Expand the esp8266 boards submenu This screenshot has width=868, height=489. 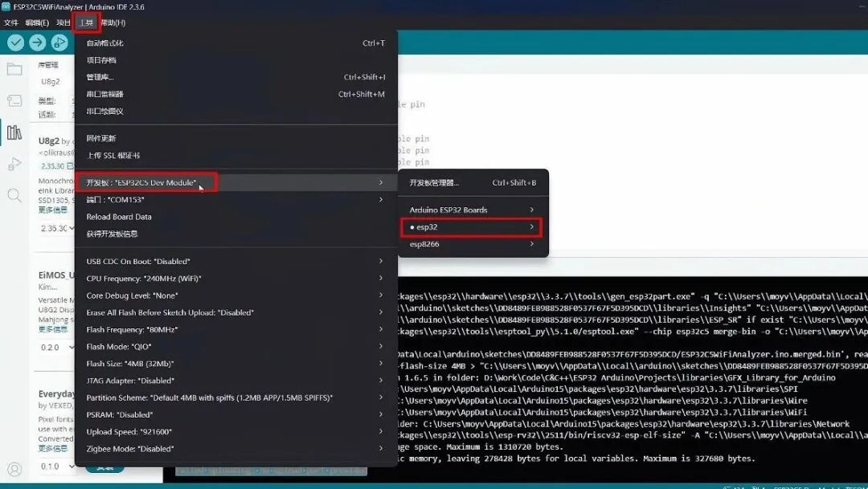coord(473,244)
